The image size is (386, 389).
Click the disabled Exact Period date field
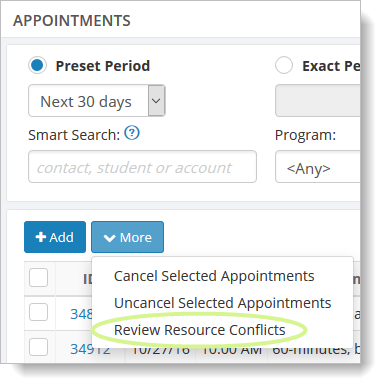[318, 101]
